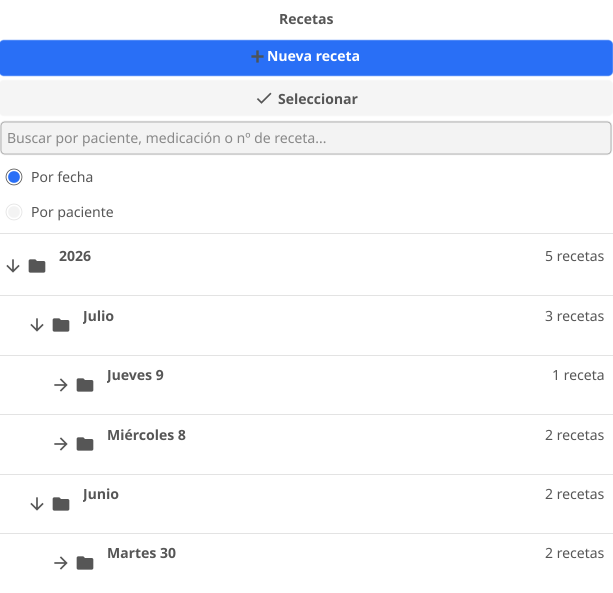Select the Julio tree label

[98, 316]
